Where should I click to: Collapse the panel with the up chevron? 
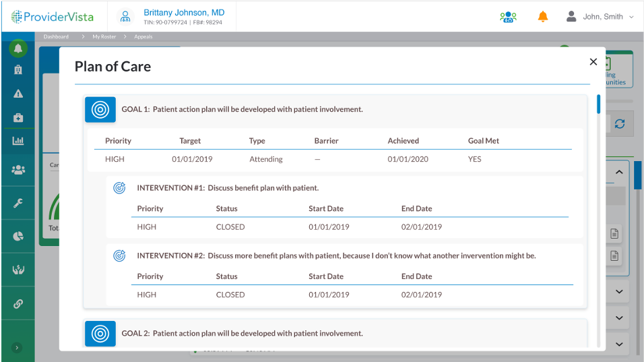pyautogui.click(x=619, y=173)
